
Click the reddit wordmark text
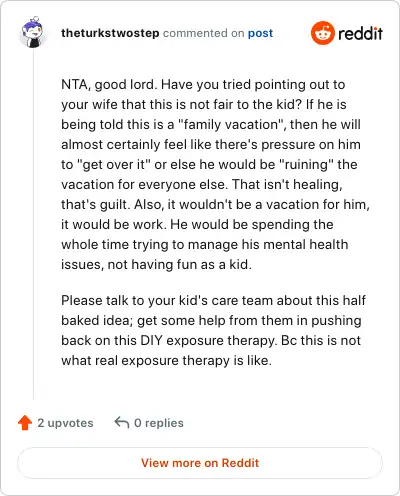360,33
